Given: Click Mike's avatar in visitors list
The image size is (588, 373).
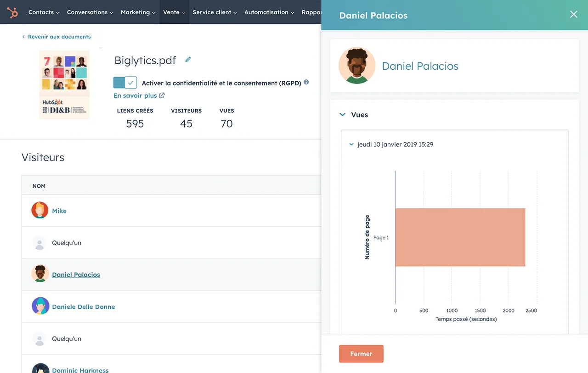Looking at the screenshot, I should pos(40,211).
